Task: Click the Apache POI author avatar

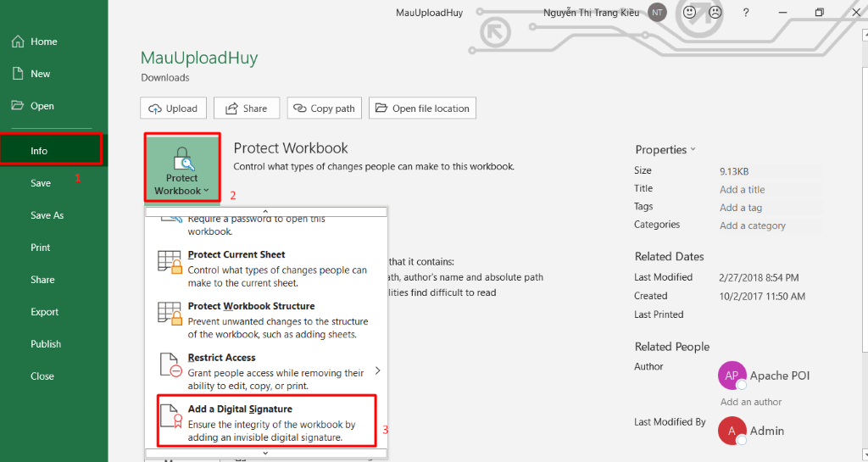Action: coord(732,376)
